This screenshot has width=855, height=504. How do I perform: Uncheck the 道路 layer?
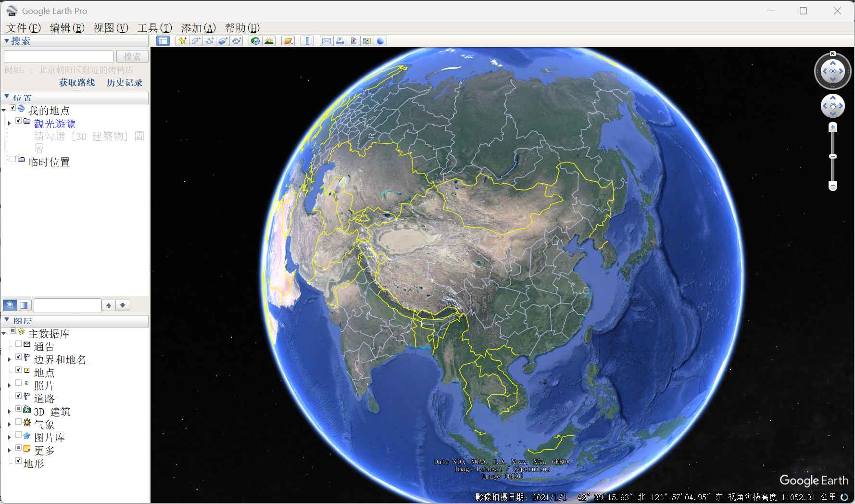coord(18,396)
